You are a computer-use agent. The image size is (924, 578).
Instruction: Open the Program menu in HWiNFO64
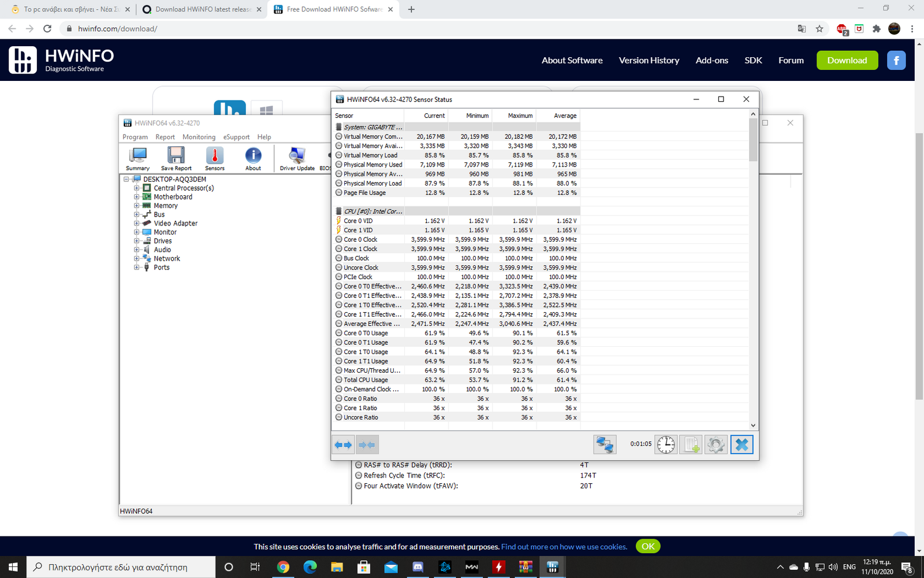135,137
